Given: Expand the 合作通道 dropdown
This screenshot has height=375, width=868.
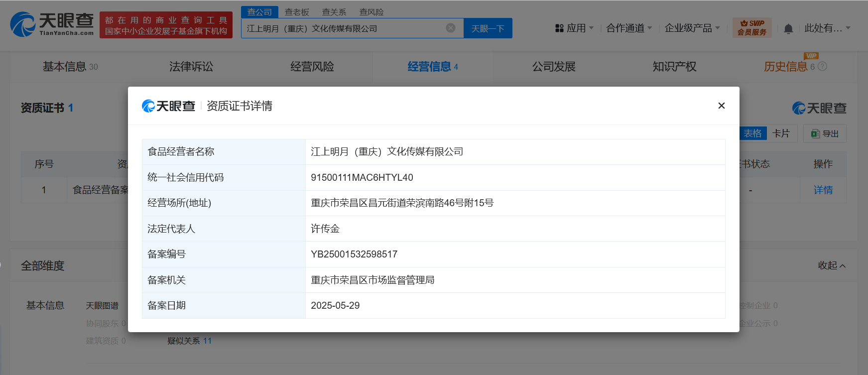Looking at the screenshot, I should tap(629, 28).
